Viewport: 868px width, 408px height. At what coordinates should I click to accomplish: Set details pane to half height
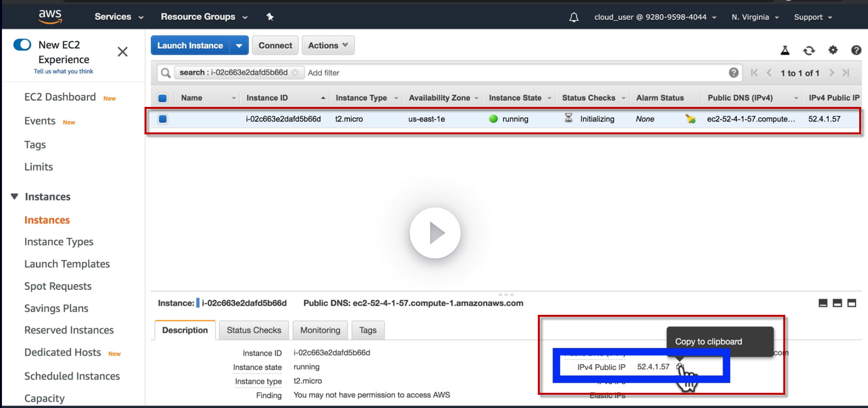[x=837, y=303]
